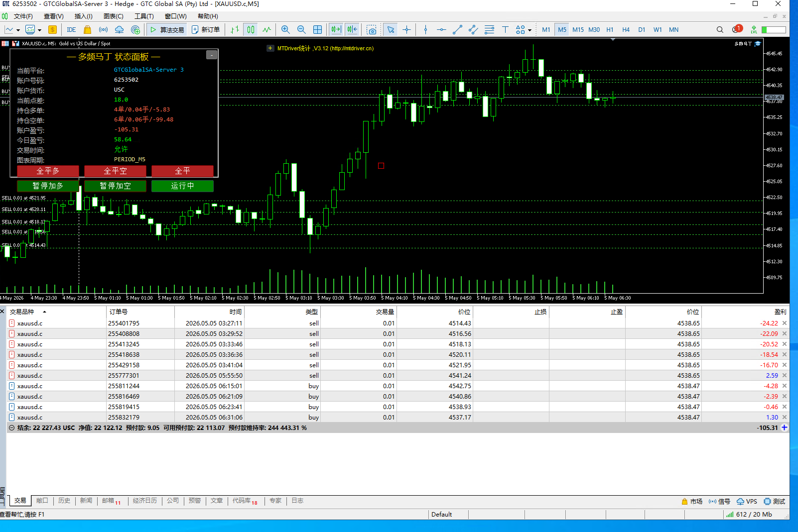
Task: Open the chat notifications icon with badge
Action: tap(737, 29)
